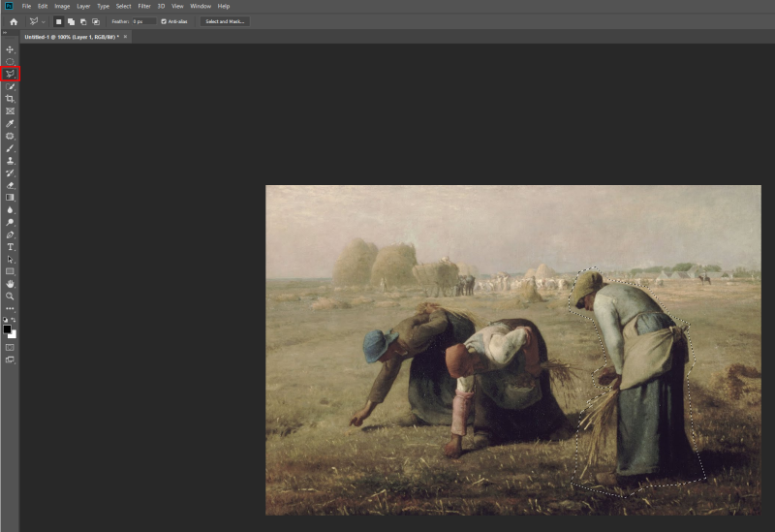Open the File menu
The width and height of the screenshot is (775, 532).
click(26, 7)
